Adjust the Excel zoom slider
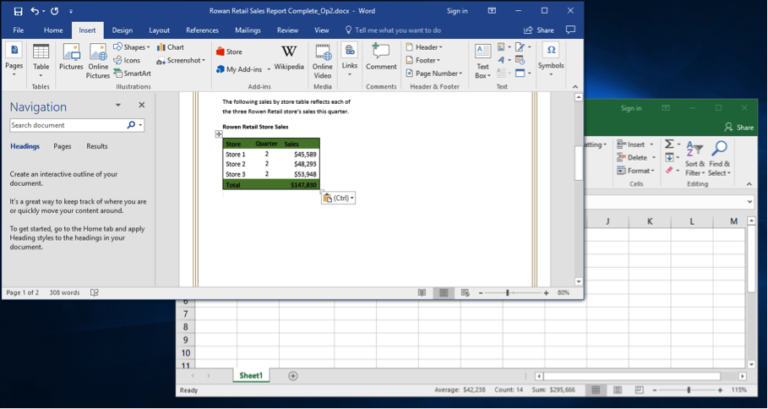768x409 pixels. (x=689, y=390)
